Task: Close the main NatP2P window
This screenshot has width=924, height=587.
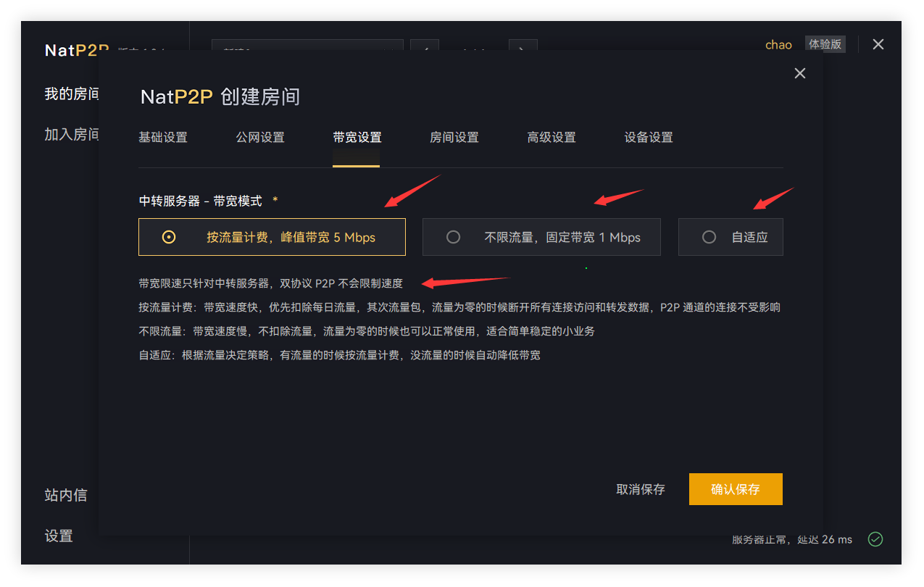Action: 878,44
